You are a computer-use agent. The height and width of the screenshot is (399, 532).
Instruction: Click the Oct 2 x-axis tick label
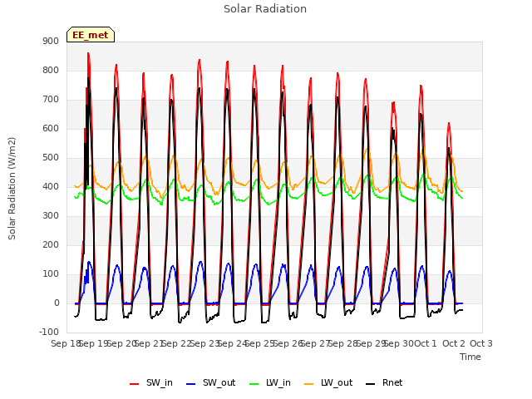454,343
